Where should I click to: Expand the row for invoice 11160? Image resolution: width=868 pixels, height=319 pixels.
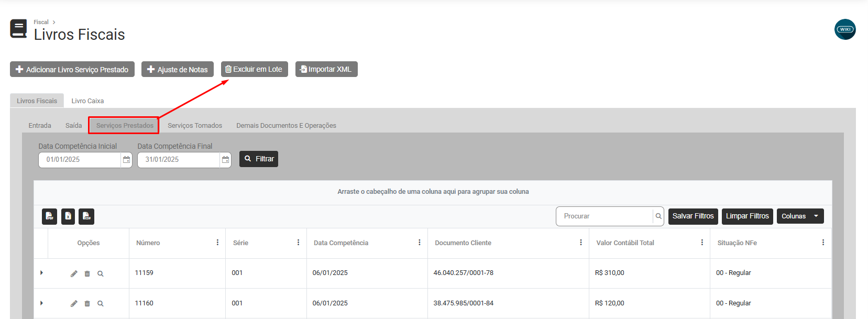click(41, 303)
